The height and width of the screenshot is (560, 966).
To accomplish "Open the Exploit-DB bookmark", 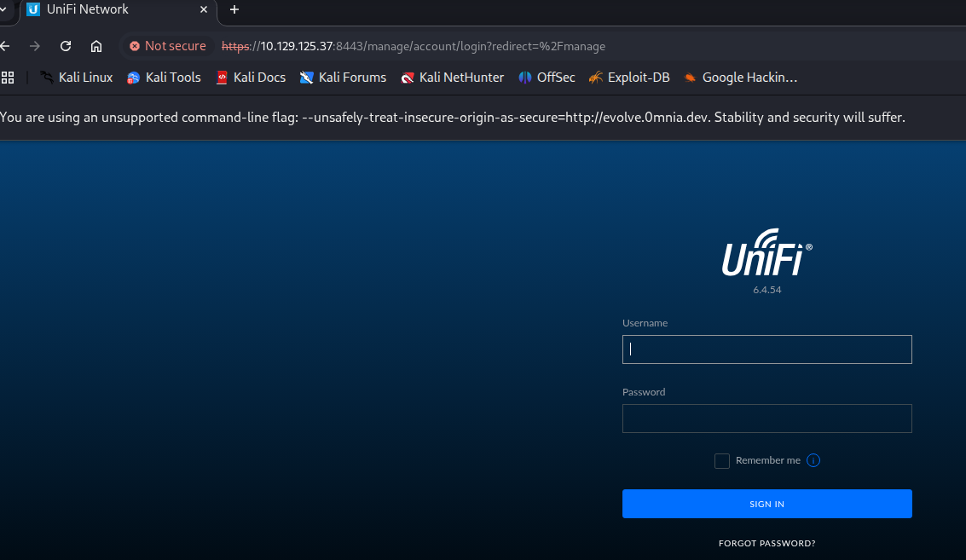I will tap(629, 78).
